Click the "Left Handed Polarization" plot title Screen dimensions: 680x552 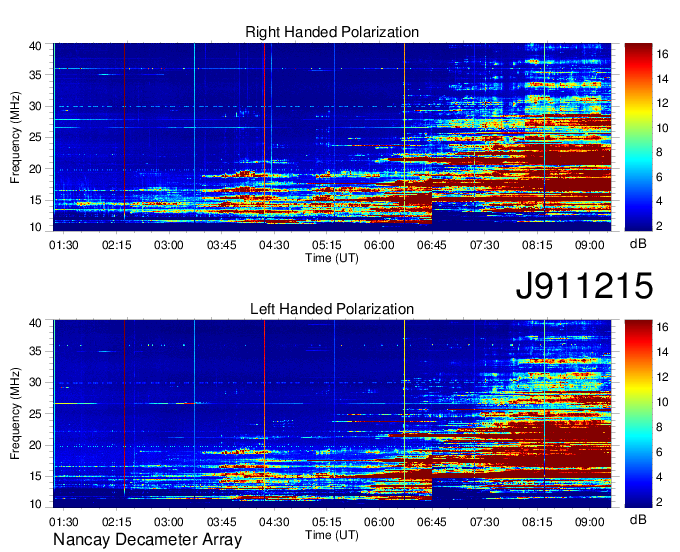pos(332,309)
